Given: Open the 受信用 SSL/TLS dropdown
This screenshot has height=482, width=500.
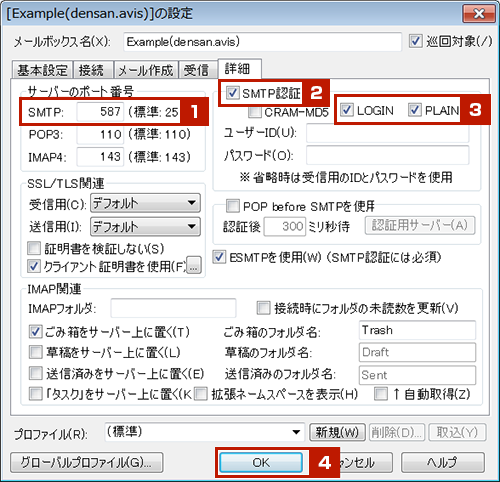Looking at the screenshot, I should point(145,203).
